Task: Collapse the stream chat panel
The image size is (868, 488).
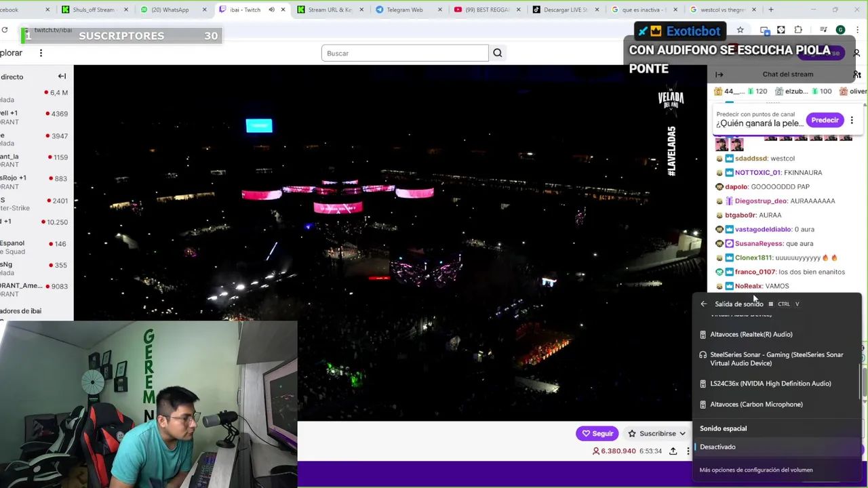Action: tap(719, 75)
